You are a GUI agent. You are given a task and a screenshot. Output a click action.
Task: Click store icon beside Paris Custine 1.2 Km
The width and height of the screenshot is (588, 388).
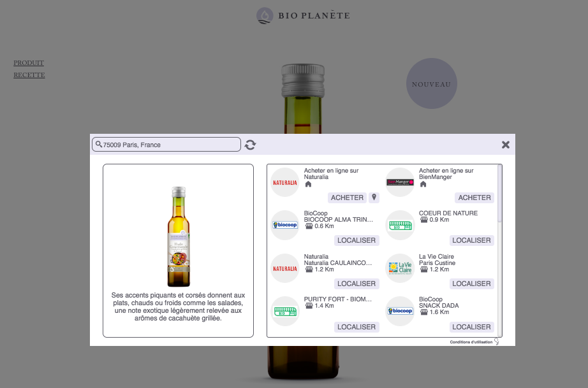click(x=424, y=269)
